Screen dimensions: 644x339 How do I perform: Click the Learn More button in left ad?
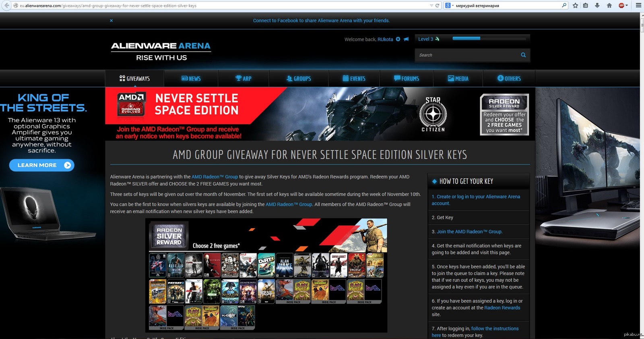pyautogui.click(x=41, y=165)
